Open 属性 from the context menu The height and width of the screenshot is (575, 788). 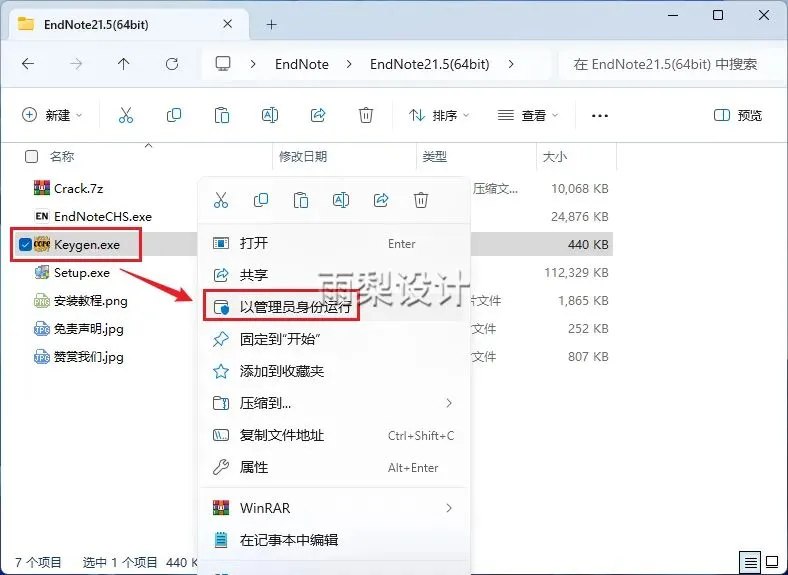334,467
